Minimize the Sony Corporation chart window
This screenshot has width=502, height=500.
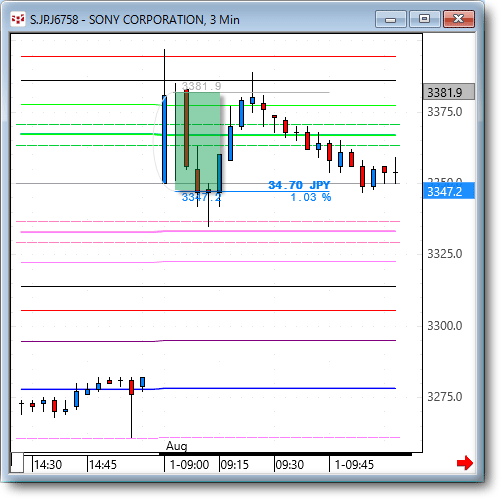391,19
